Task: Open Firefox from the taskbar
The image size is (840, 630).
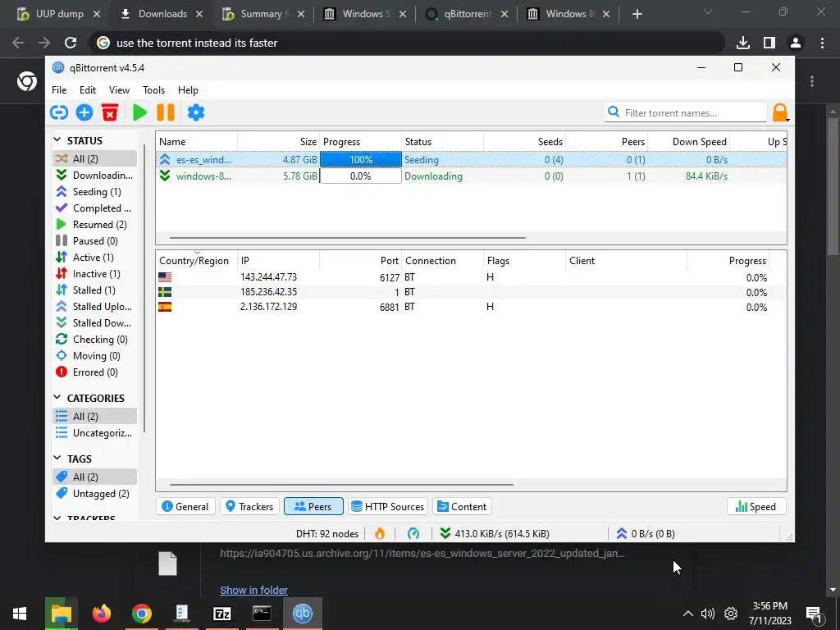Action: coord(101,614)
